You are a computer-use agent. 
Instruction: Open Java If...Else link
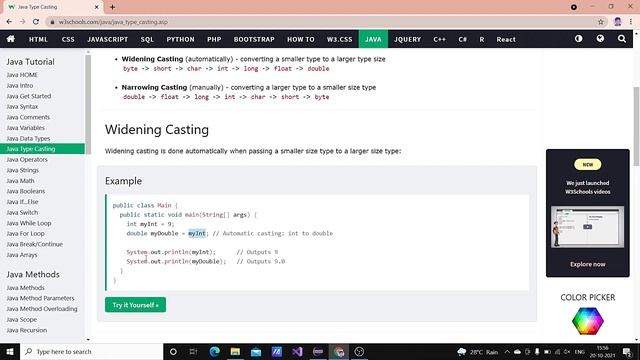coord(22,202)
